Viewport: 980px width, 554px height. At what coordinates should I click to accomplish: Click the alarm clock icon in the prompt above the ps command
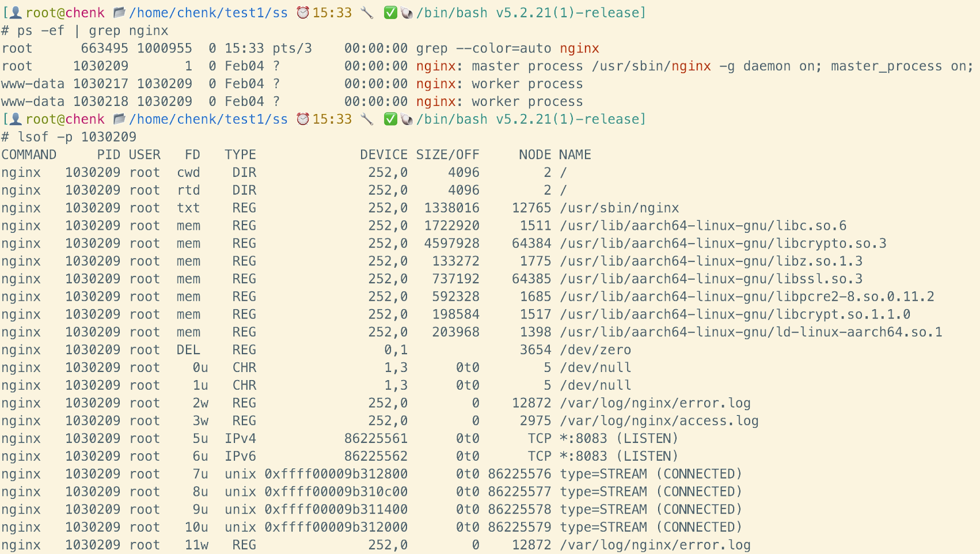pyautogui.click(x=303, y=13)
